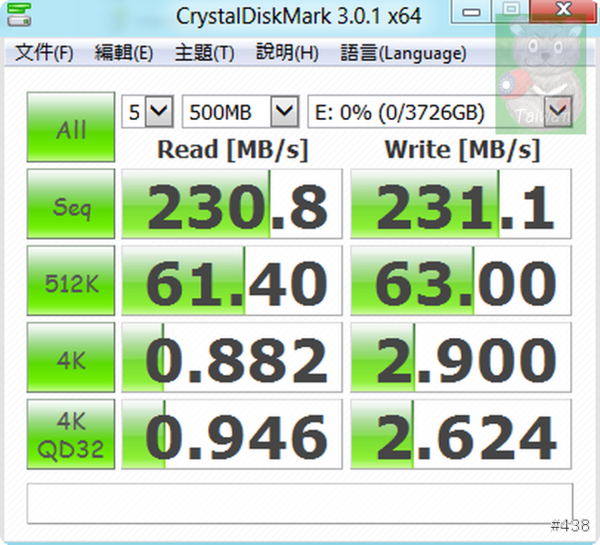
Task: Open the 說明(H) menu
Action: (x=287, y=52)
